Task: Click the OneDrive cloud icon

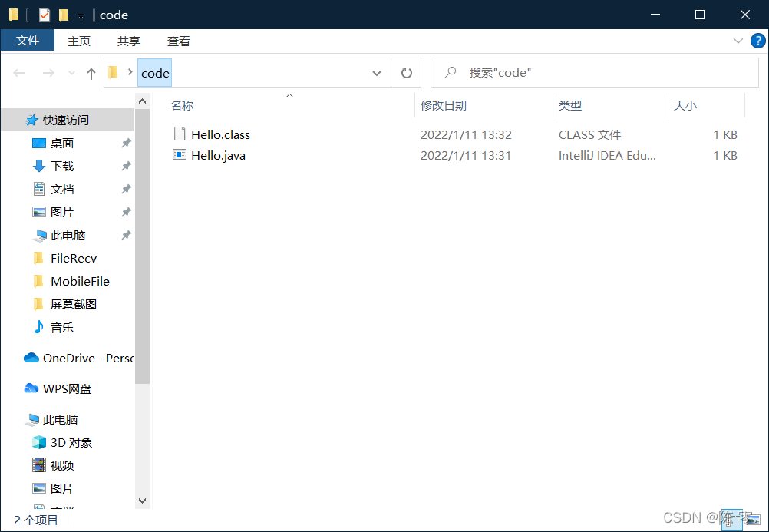Action: (x=31, y=358)
